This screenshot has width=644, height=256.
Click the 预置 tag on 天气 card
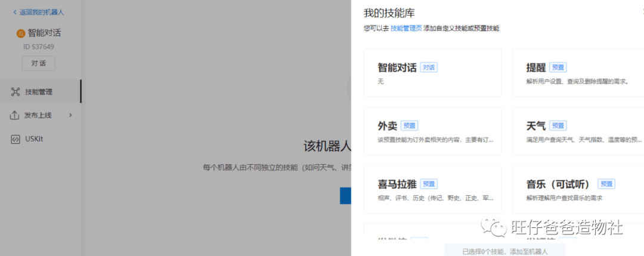558,126
